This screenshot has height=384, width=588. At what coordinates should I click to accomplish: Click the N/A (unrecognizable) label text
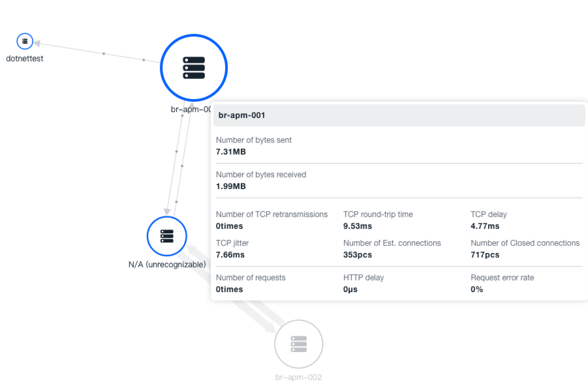coord(167,265)
